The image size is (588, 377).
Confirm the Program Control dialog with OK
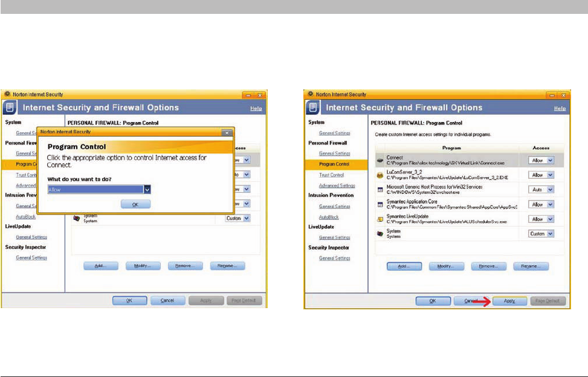(x=135, y=204)
